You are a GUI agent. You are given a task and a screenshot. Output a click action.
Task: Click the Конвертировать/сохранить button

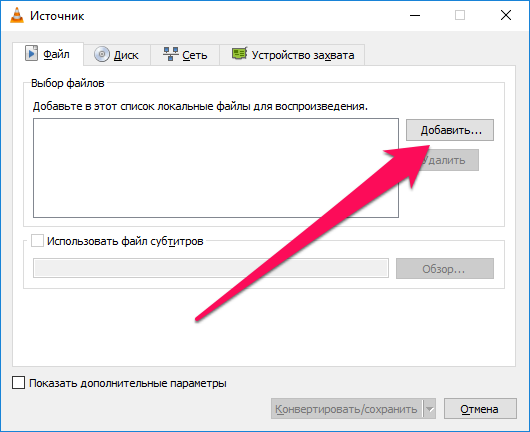(346, 409)
